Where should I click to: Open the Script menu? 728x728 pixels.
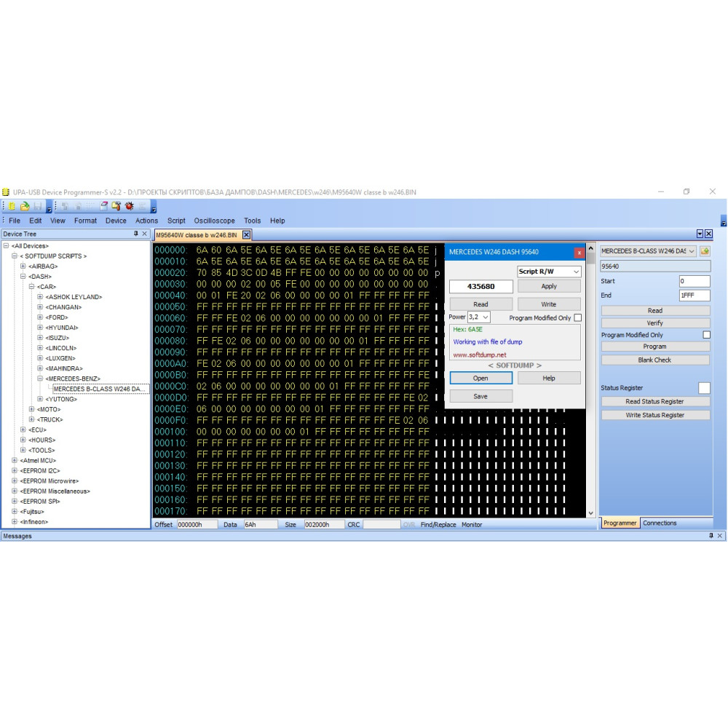176,221
